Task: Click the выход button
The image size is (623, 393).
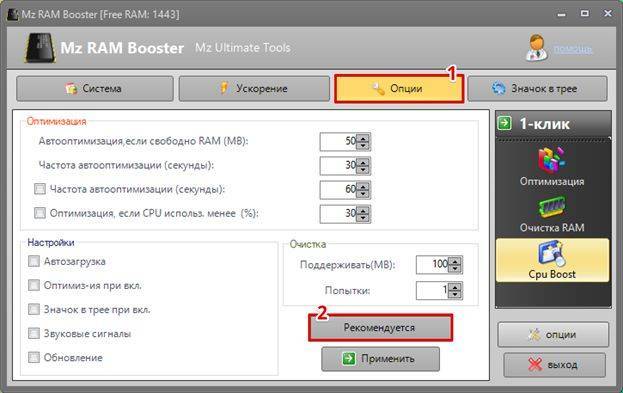Action: (x=555, y=364)
